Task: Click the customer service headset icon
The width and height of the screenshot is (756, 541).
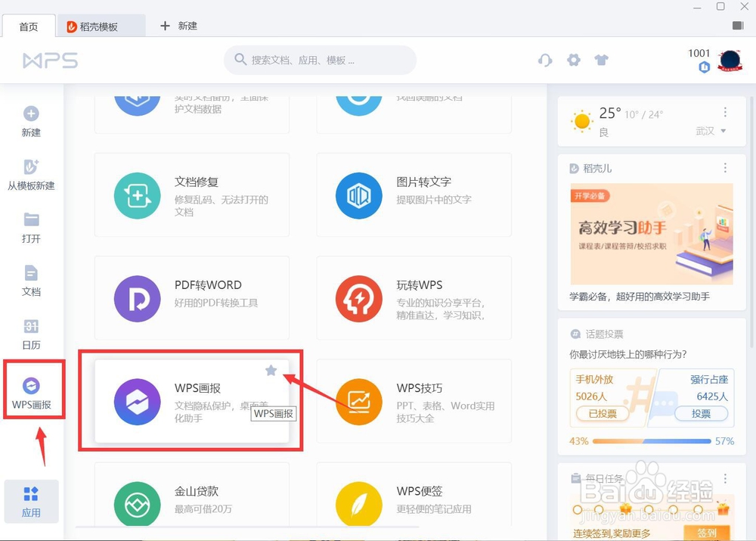Action: tap(545, 60)
